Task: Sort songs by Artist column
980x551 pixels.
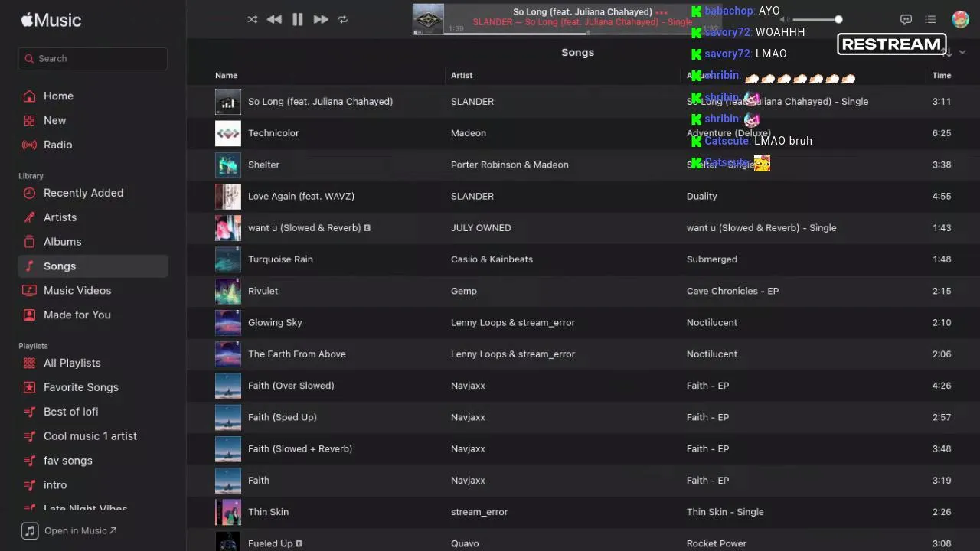Action: click(x=462, y=75)
